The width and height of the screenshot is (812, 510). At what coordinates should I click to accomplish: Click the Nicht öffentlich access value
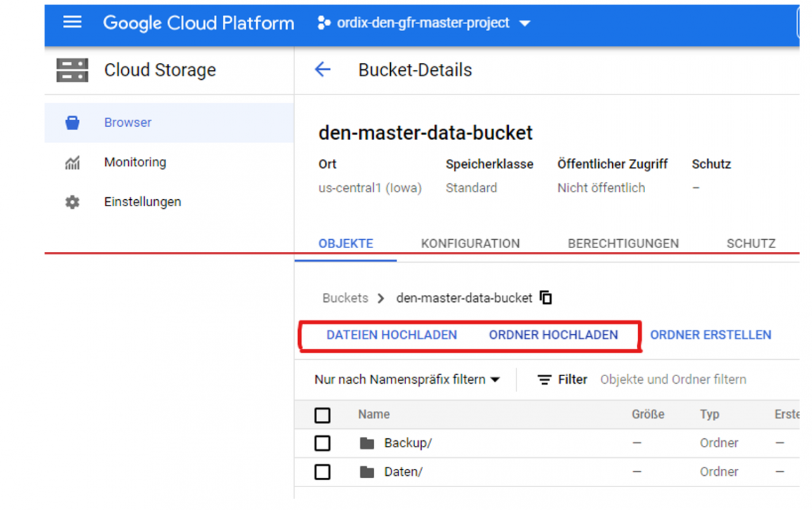point(601,188)
